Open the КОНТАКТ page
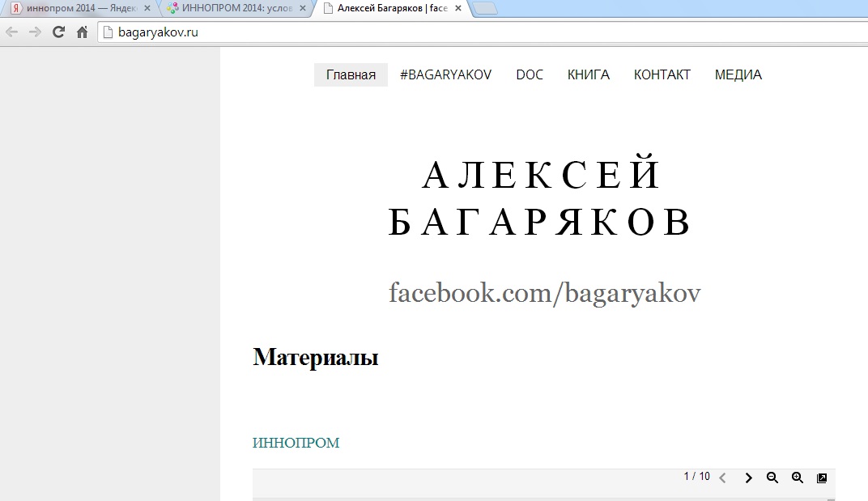 coord(662,74)
